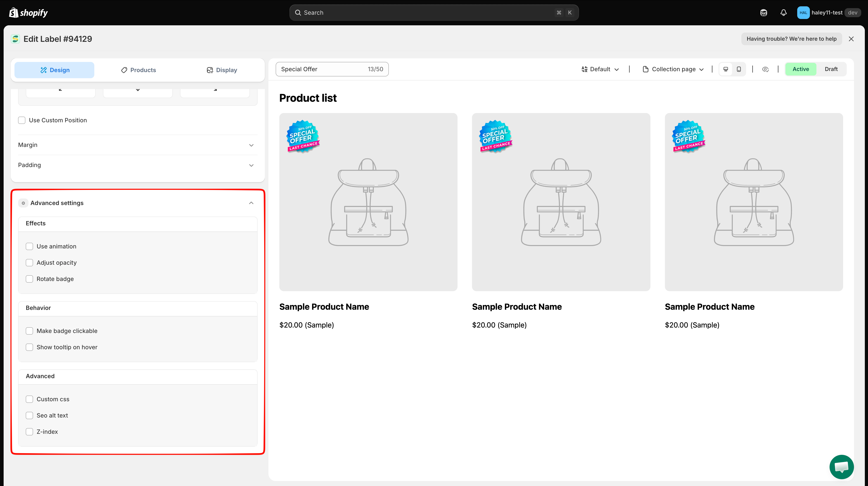Expand the Margin section
This screenshot has width=868, height=486.
click(138, 145)
